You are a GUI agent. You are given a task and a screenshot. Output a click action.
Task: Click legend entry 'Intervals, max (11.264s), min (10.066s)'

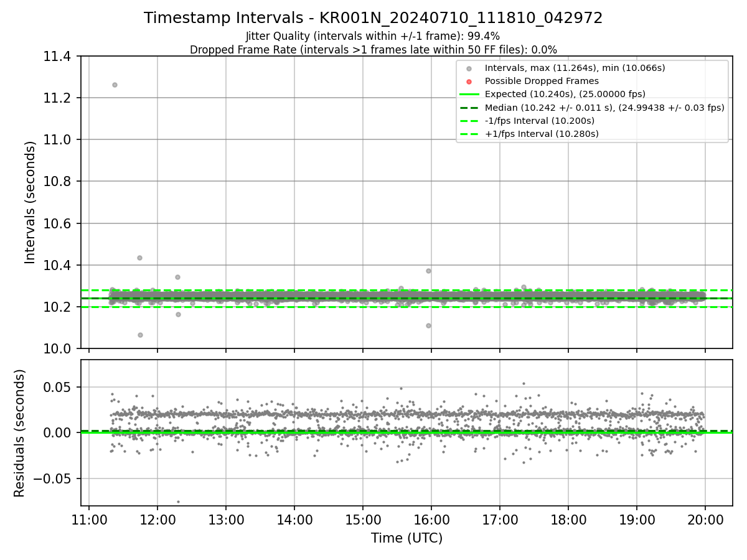point(575,68)
